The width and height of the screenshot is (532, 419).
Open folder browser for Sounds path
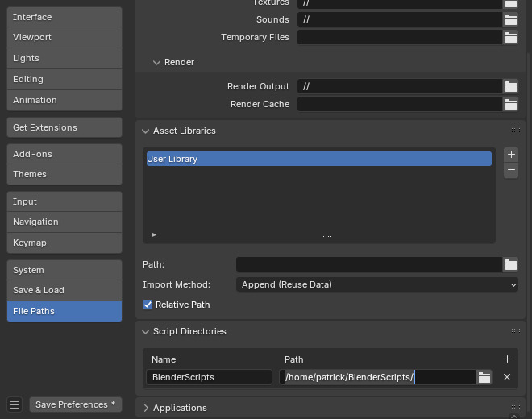click(x=510, y=19)
